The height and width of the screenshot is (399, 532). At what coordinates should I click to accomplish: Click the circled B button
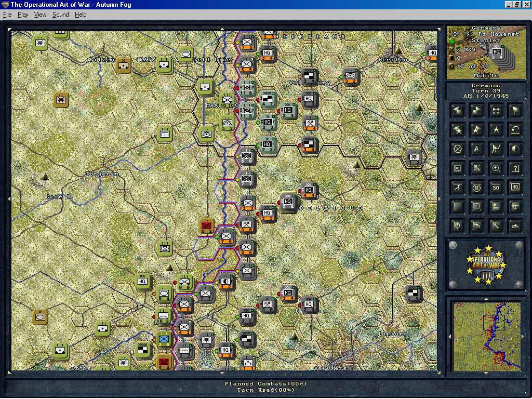pos(477,188)
